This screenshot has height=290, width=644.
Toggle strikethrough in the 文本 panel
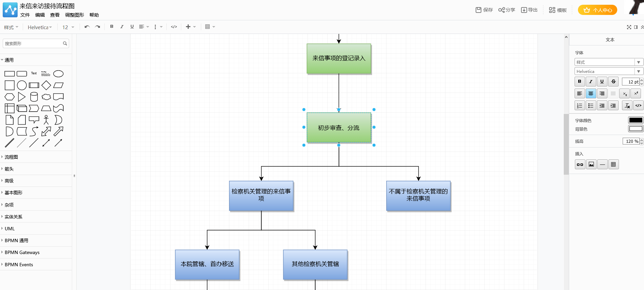(x=613, y=81)
